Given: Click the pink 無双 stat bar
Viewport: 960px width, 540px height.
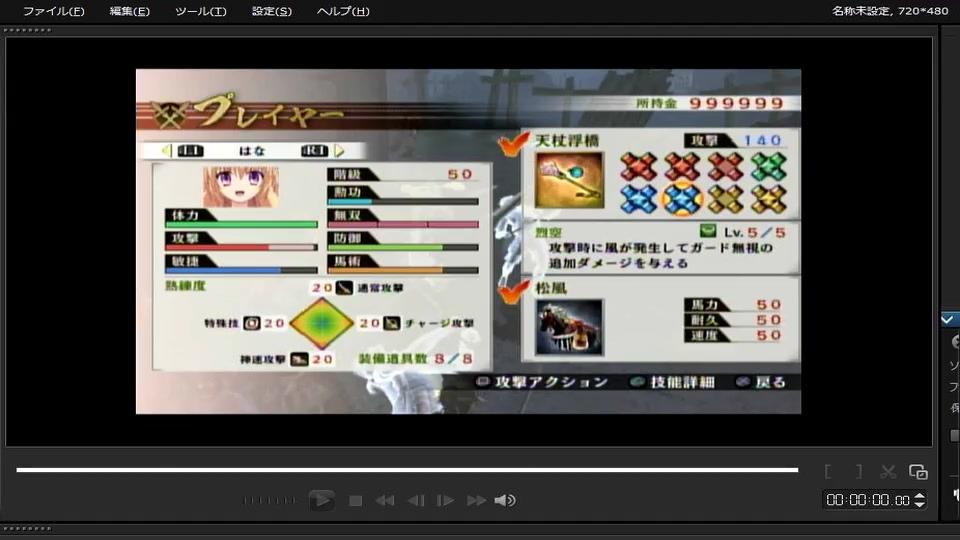Looking at the screenshot, I should 403,225.
